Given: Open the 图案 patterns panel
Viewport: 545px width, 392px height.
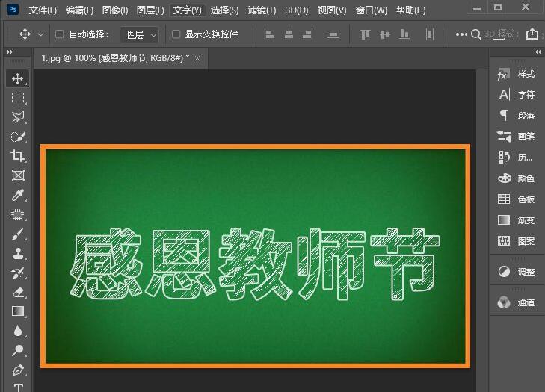Looking at the screenshot, I should [516, 241].
